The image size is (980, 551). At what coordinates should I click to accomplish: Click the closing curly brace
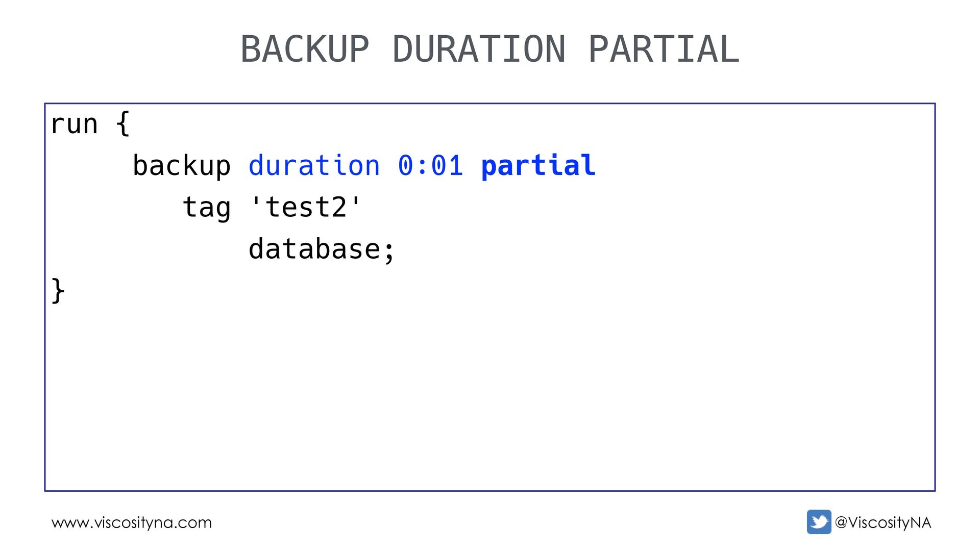point(58,291)
